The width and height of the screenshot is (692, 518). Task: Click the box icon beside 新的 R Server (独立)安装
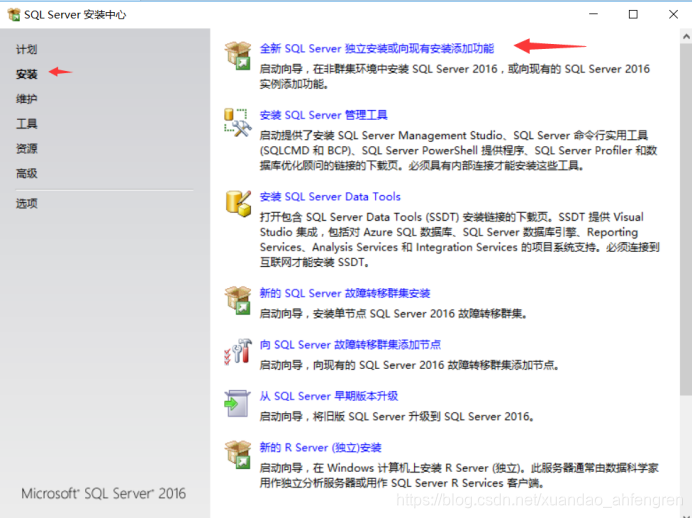(x=238, y=454)
